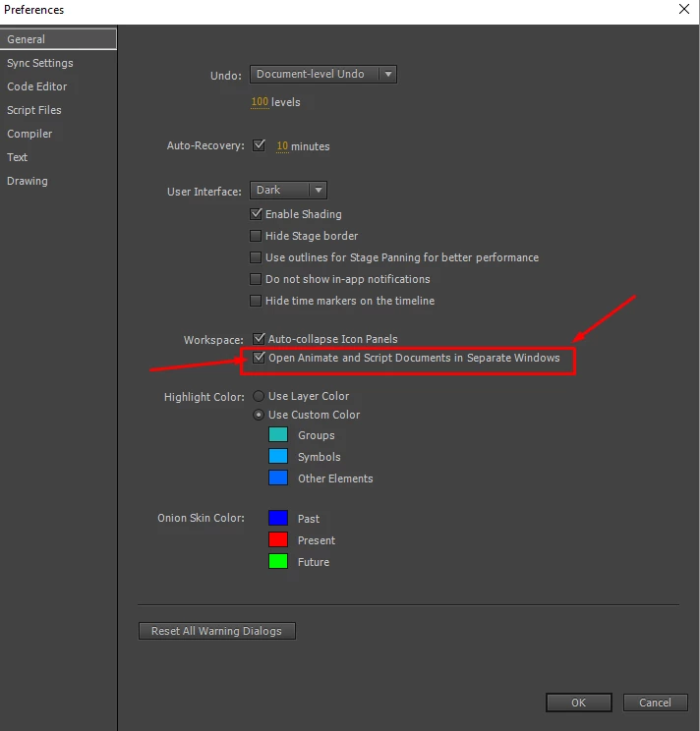This screenshot has height=731, width=700.
Task: Open the Groups highlight color swatch
Action: coord(278,434)
